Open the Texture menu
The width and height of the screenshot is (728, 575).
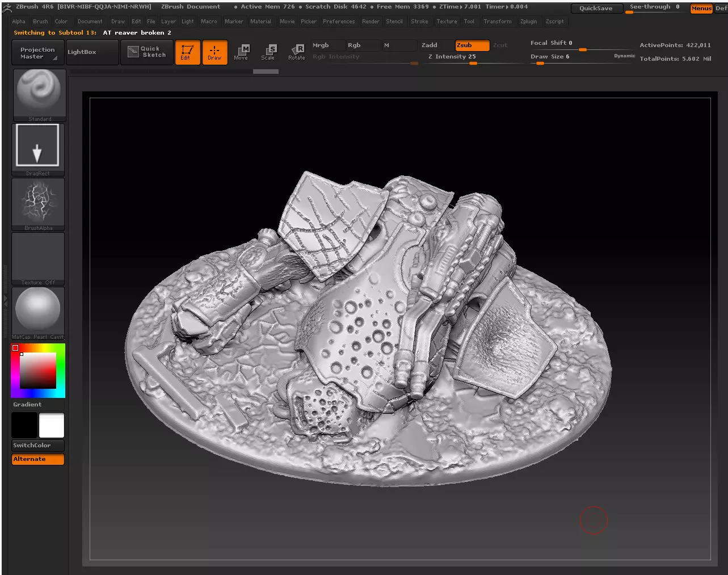click(447, 22)
